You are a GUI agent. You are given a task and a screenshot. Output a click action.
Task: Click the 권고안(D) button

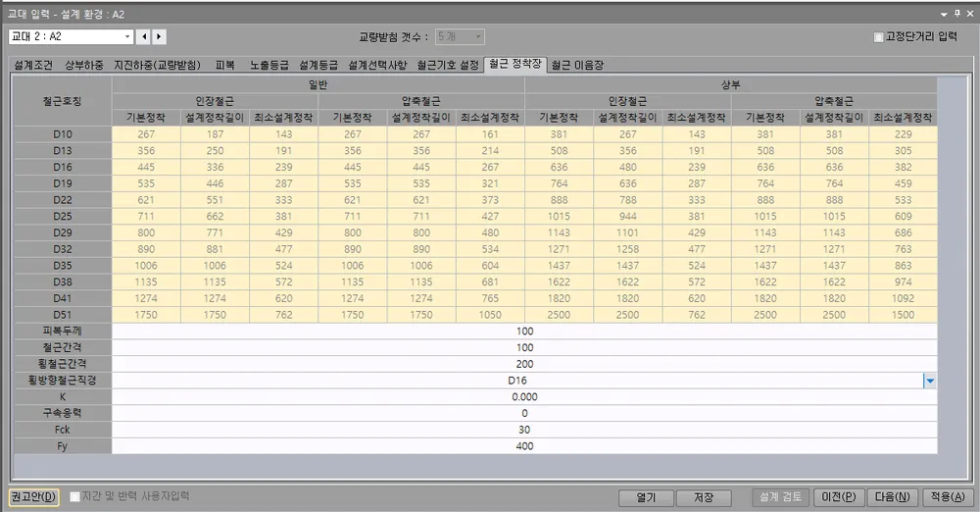pos(33,497)
